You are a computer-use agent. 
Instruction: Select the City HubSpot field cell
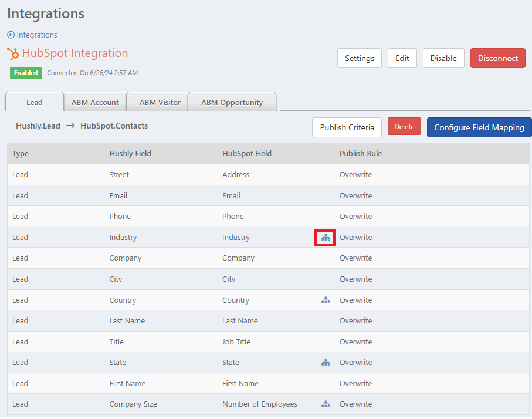point(229,279)
